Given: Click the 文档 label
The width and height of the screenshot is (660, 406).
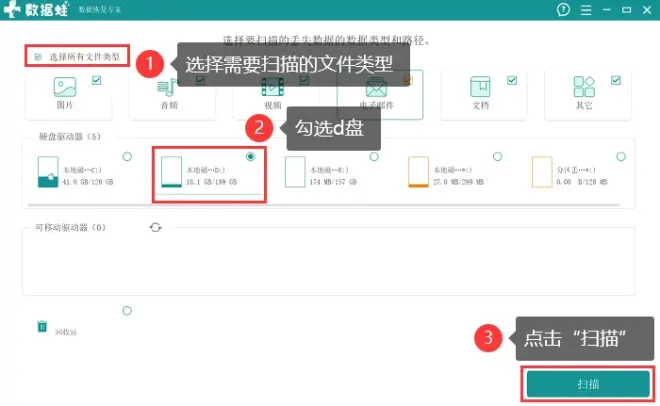Looking at the screenshot, I should 480,105.
